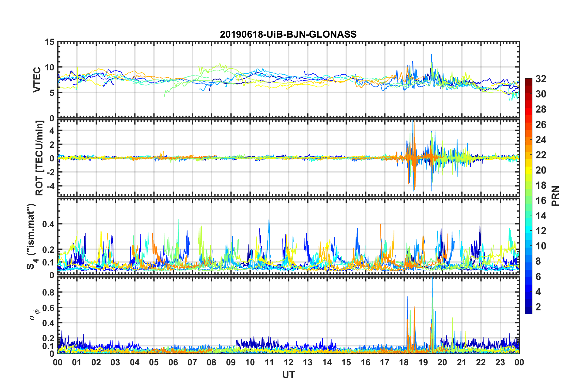This screenshot has height=392, width=577.
Task: Click the colorbar tick label 32
Action: 541,79
